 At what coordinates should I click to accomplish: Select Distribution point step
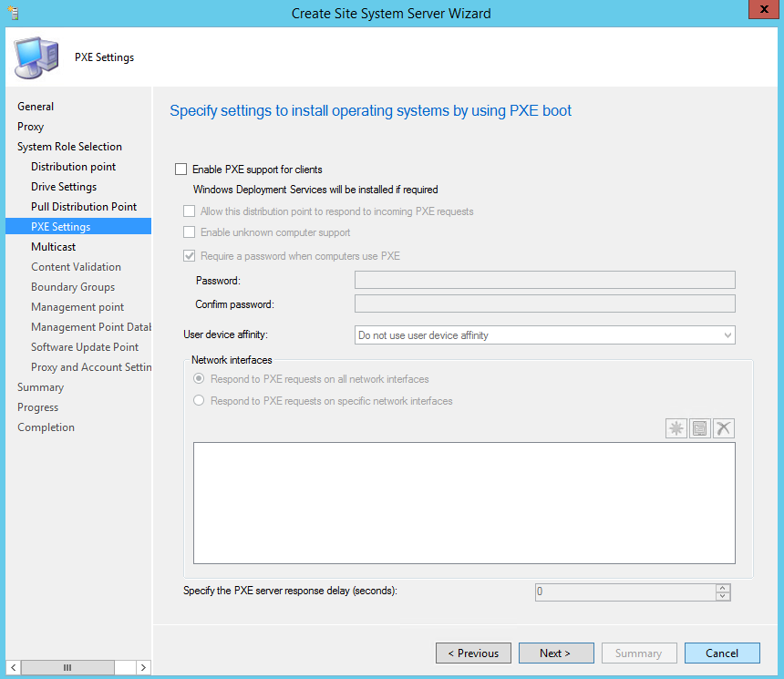tap(74, 167)
